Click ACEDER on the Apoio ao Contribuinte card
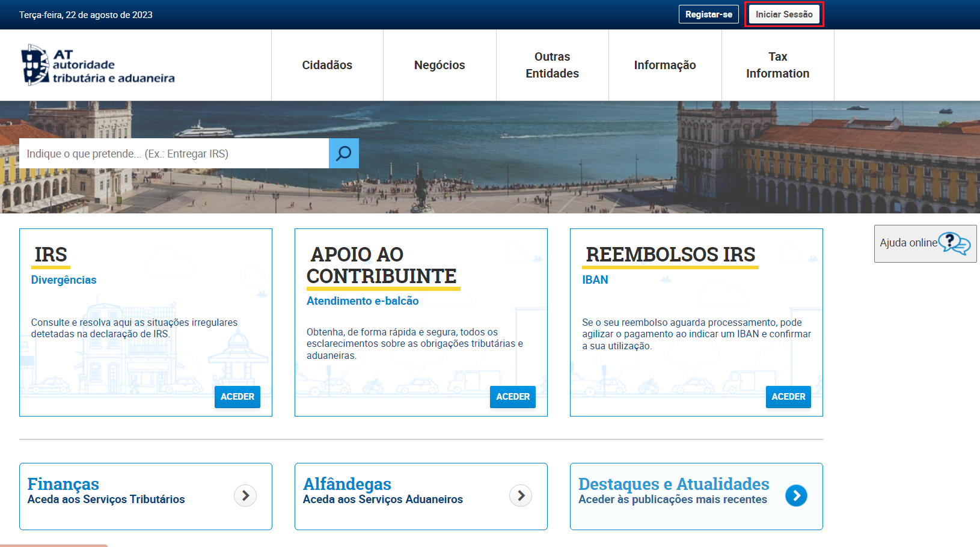This screenshot has height=547, width=980. (513, 397)
